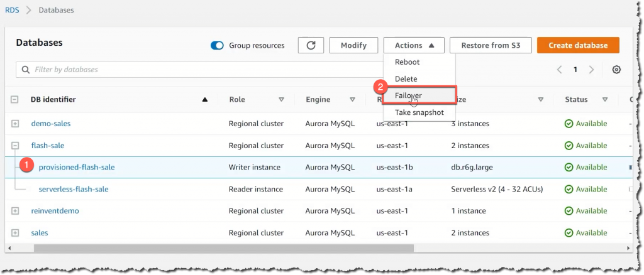This screenshot has width=644, height=275.
Task: Click Restore from S3 button
Action: [x=491, y=45]
